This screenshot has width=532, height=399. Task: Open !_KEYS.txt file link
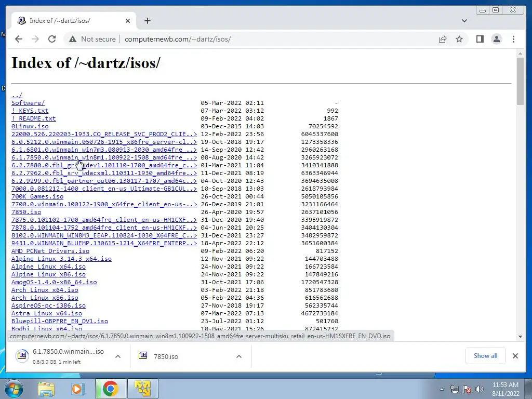coord(30,111)
